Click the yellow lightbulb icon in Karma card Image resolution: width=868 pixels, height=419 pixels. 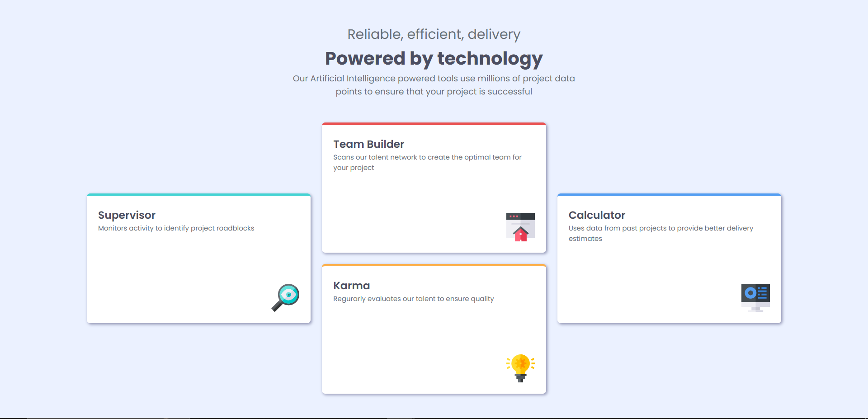coord(520,368)
